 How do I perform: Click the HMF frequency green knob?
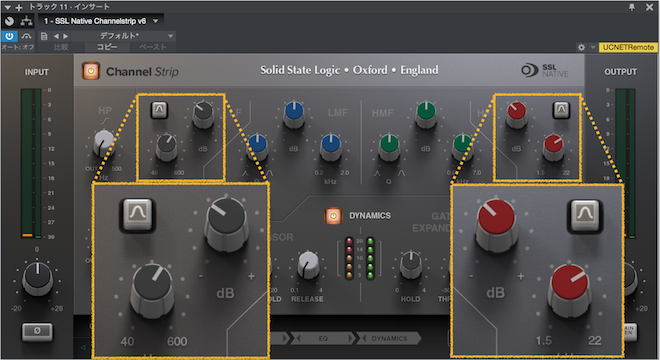click(x=463, y=147)
